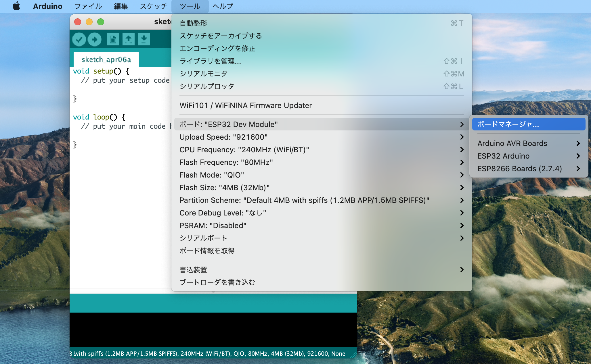
Task: Launch WiFi101 / WiFiNINA Firmware Updater
Action: pyautogui.click(x=322, y=105)
